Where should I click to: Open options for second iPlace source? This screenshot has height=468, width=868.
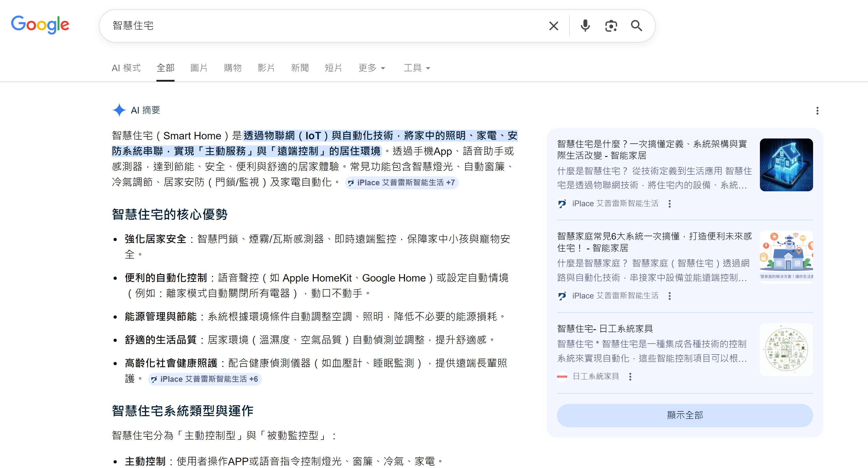670,296
